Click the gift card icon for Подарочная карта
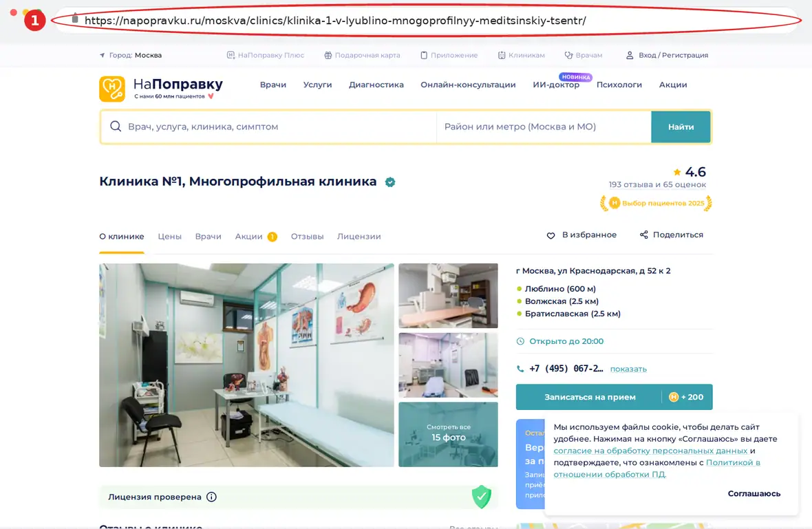This screenshot has width=812, height=529. [328, 55]
